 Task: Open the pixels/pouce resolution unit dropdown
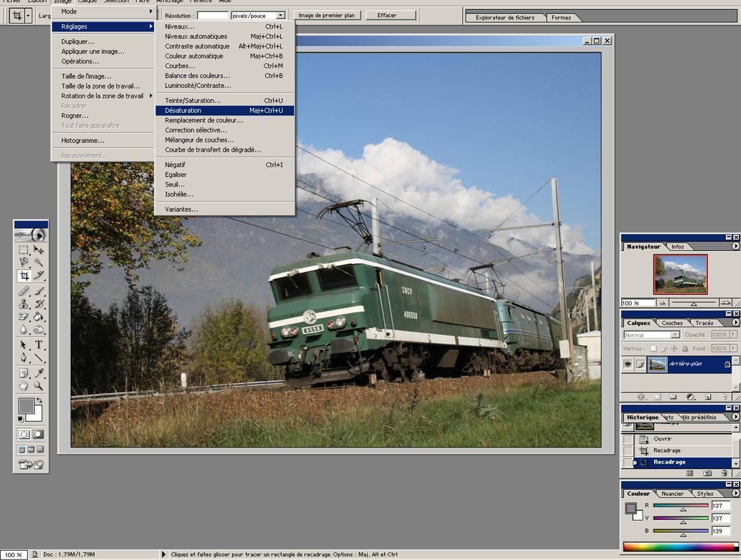pos(280,16)
